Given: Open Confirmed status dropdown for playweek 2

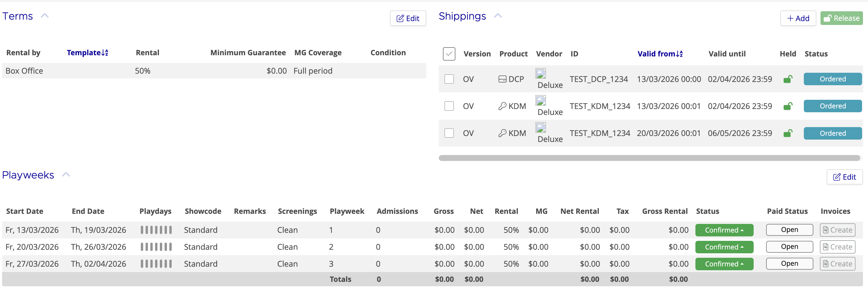Looking at the screenshot, I should pos(724,247).
